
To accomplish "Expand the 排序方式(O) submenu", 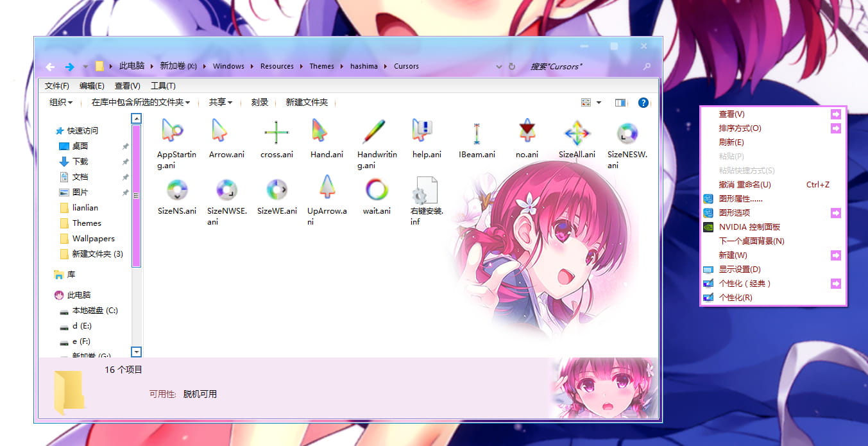I will (741, 128).
